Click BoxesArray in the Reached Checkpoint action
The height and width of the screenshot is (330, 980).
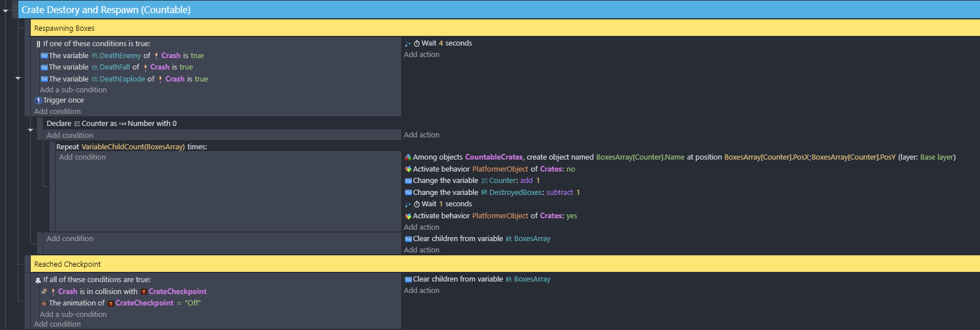[x=532, y=279]
